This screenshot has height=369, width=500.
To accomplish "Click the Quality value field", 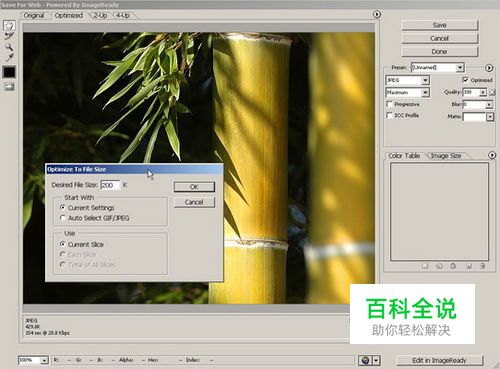I will [471, 92].
